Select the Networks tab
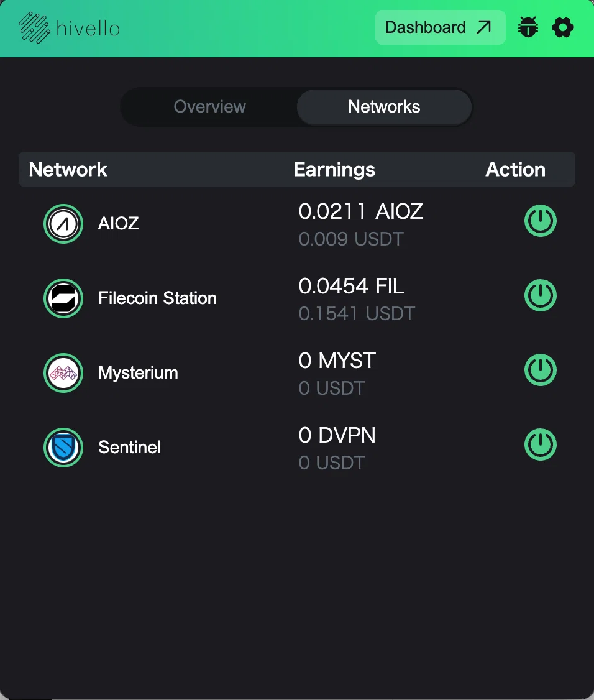The height and width of the screenshot is (700, 594). click(384, 107)
